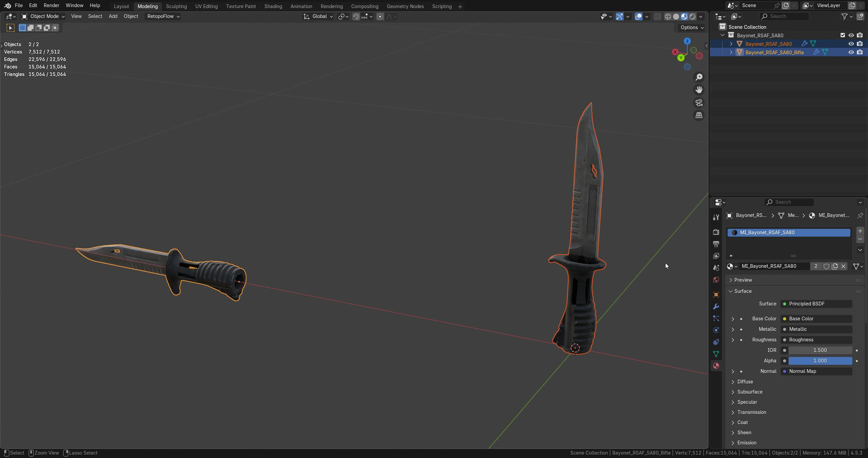Uncheck the Bayonet_RSAF_SA80 collection exclude checkbox
The image size is (868, 458).
tap(843, 35)
